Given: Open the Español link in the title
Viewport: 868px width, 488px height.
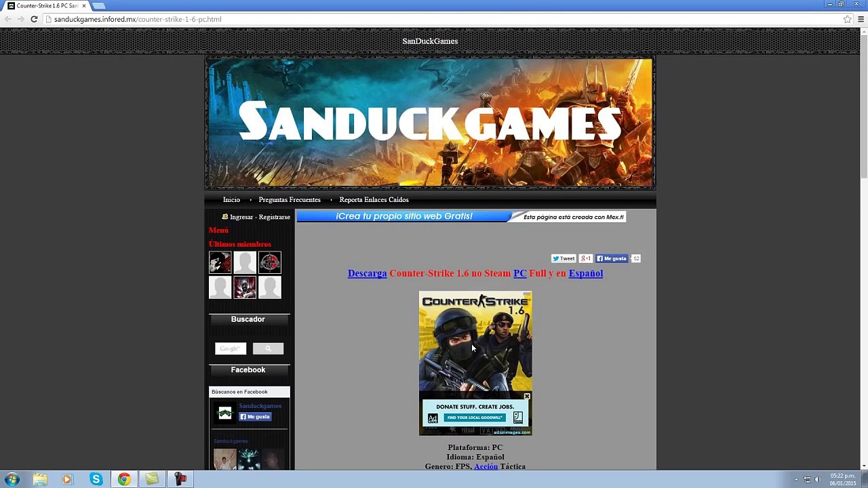Looking at the screenshot, I should point(586,273).
